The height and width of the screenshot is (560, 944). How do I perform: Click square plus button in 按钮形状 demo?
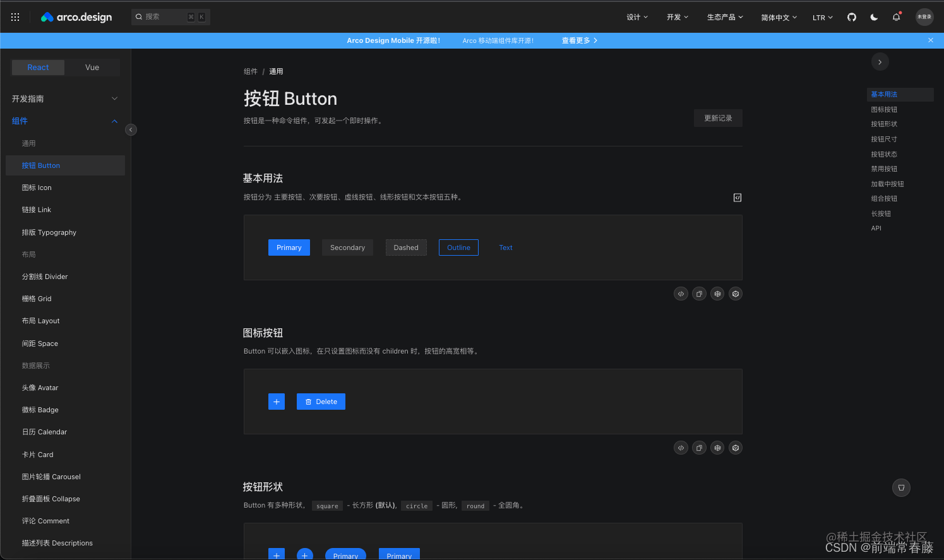click(277, 554)
